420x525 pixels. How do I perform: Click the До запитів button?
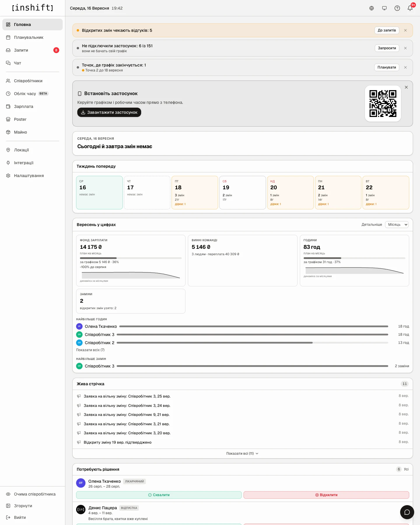[x=387, y=30]
